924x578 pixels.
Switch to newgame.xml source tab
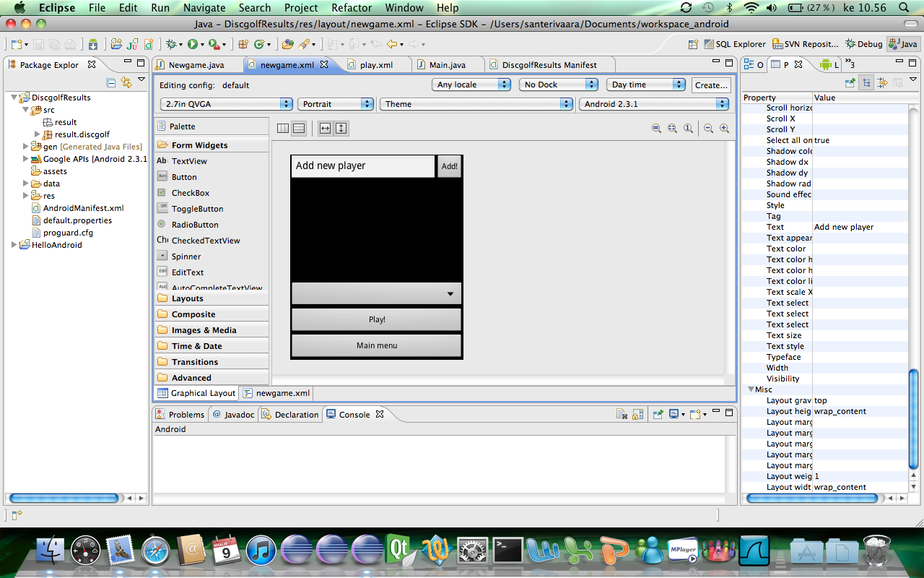pos(276,393)
